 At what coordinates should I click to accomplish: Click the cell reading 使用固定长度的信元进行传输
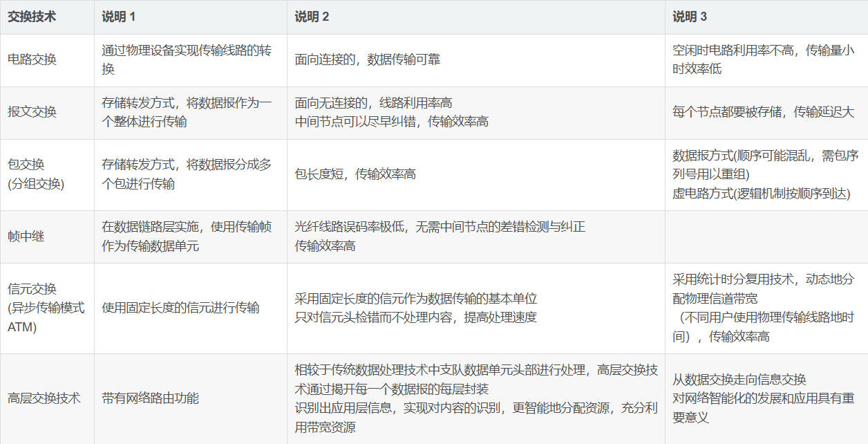point(181,308)
